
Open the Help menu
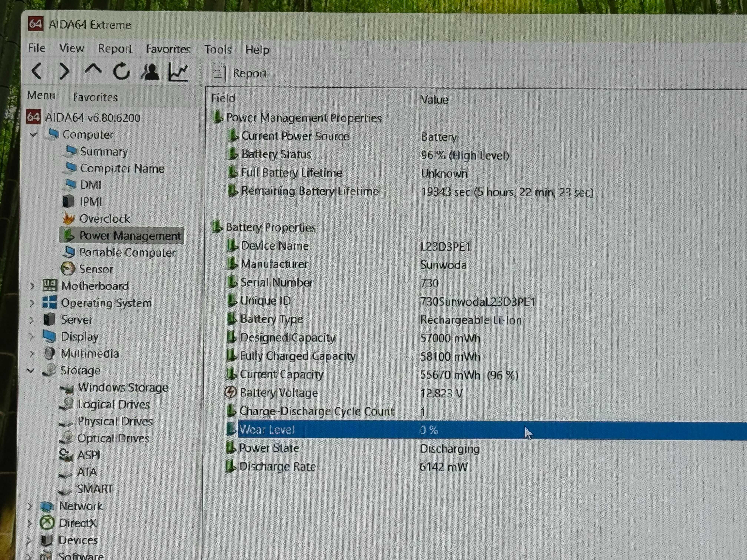257,50
